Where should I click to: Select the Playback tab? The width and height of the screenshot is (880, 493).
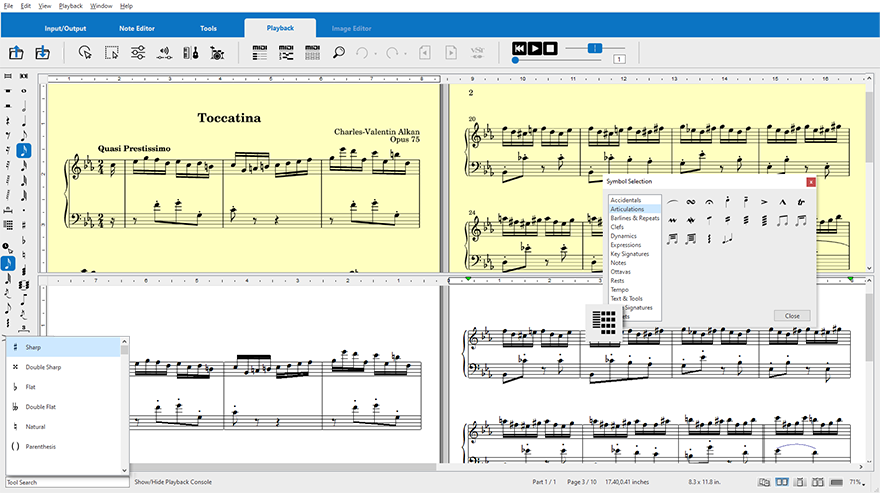pyautogui.click(x=280, y=28)
